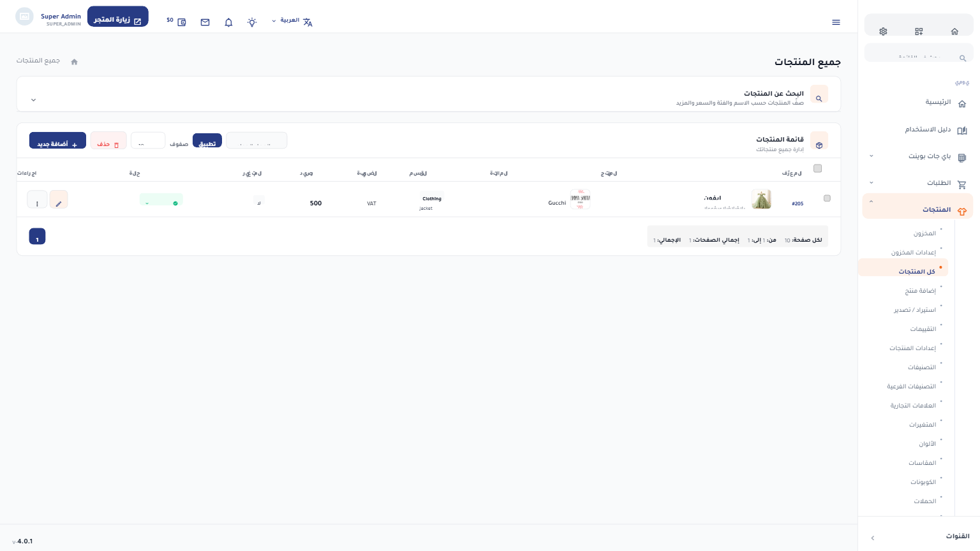980x551 pixels.
Task: Click the breadcrumb home icon
Action: pyautogui.click(x=74, y=62)
